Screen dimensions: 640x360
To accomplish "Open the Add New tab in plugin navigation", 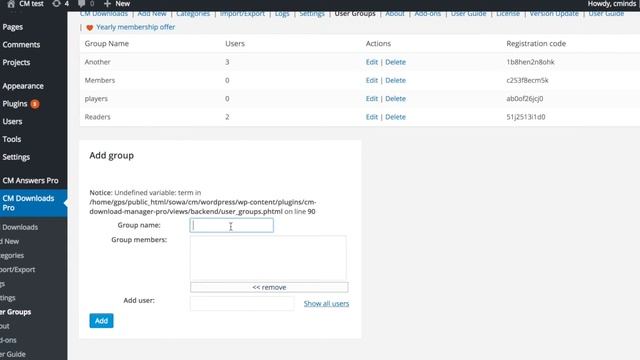I will tap(152, 14).
